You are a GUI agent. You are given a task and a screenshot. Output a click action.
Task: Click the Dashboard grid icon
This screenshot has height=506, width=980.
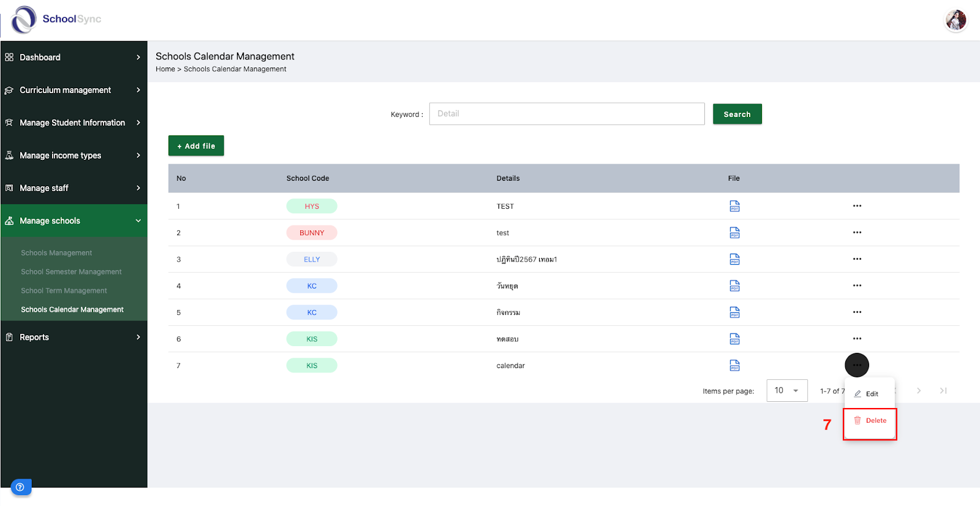pyautogui.click(x=9, y=57)
